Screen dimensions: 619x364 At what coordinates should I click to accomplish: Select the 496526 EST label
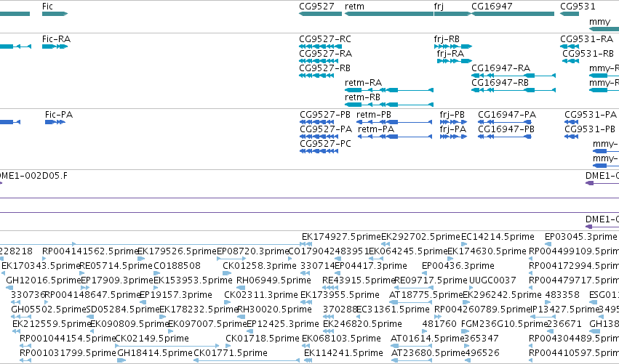coord(482,353)
